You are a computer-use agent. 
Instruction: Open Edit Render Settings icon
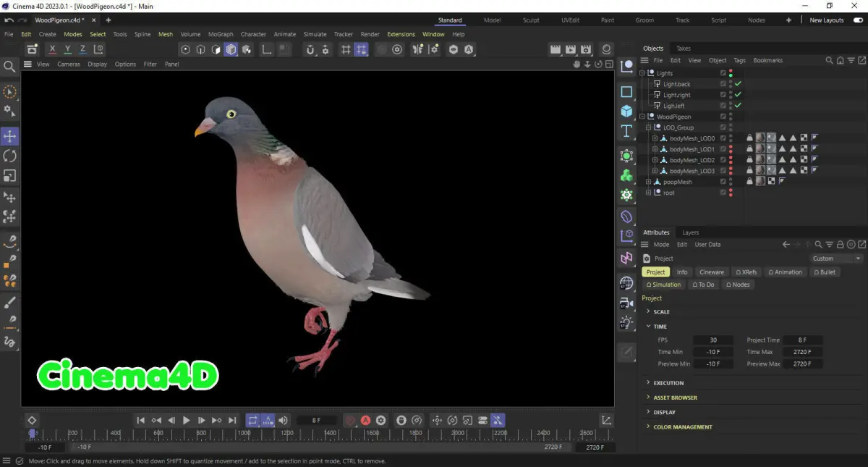pyautogui.click(x=586, y=49)
